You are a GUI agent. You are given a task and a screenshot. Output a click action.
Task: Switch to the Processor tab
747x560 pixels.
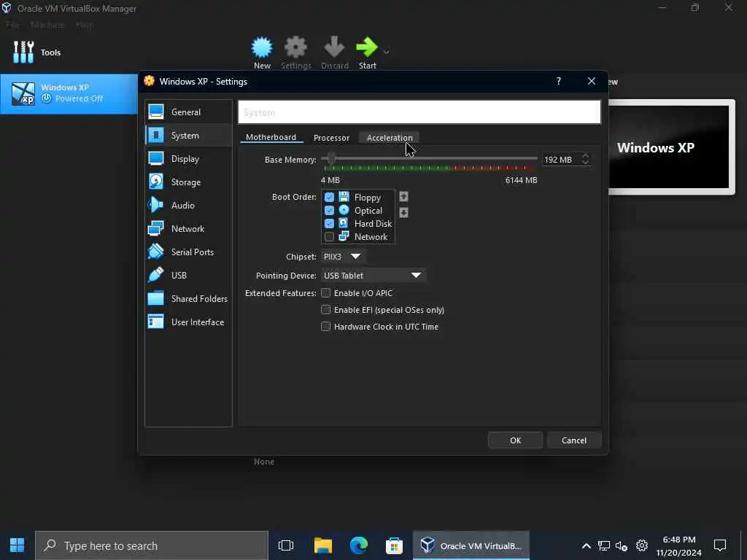pyautogui.click(x=332, y=138)
